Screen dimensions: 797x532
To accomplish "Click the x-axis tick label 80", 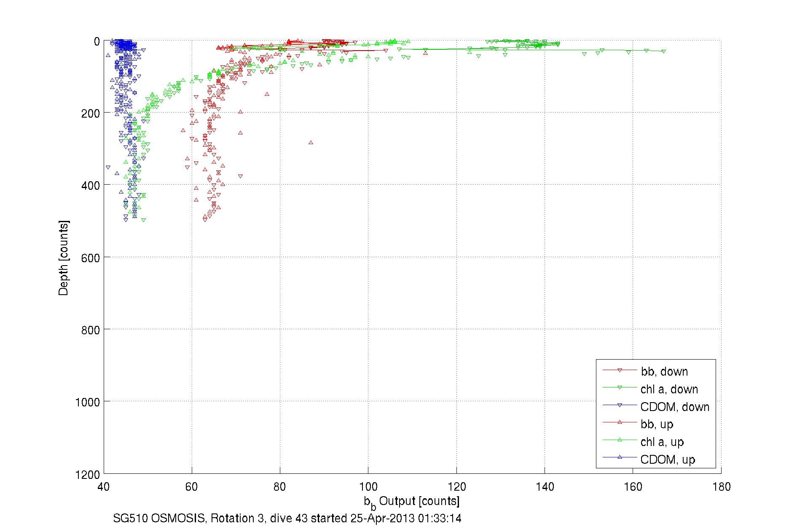I will pos(280,487).
